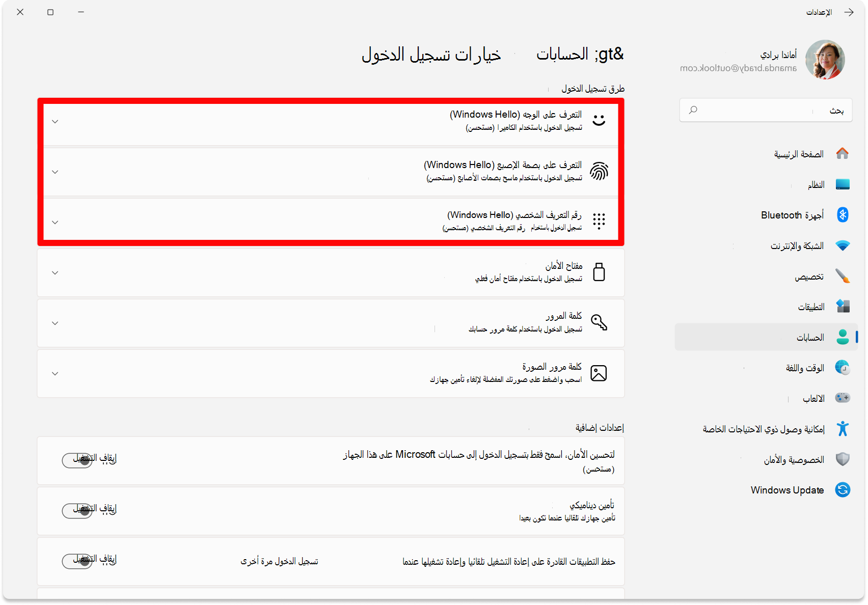The height and width of the screenshot is (605, 868).
Task: Expand the مفتاح الأمان security key chevron
Action: click(55, 273)
